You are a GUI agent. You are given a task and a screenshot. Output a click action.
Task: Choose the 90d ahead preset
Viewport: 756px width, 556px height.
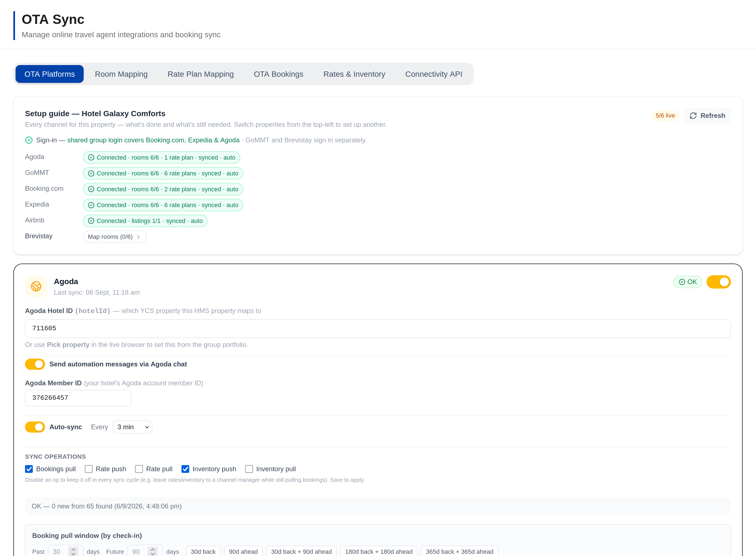pos(243,551)
